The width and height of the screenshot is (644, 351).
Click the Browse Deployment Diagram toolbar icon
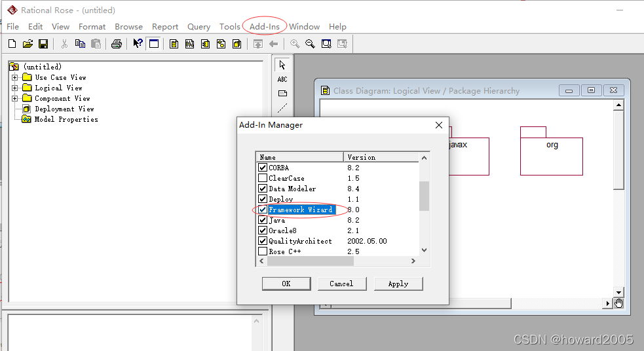[237, 43]
